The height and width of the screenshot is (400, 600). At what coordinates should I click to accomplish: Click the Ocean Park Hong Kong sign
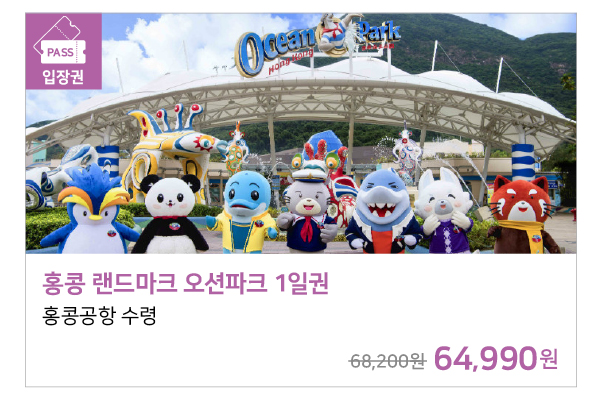(x=318, y=45)
